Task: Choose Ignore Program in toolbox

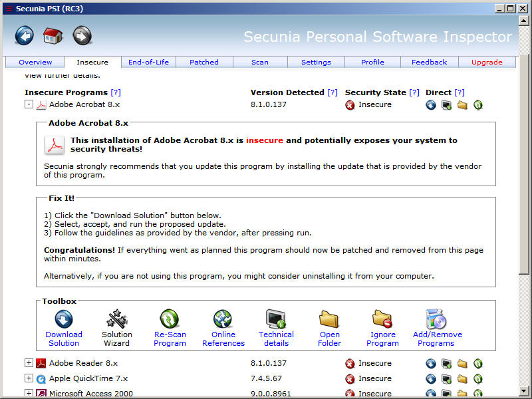Action: [382, 319]
